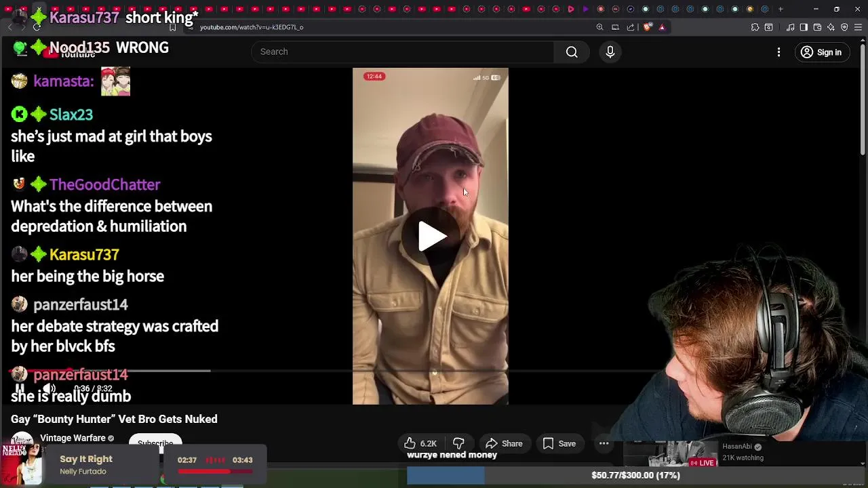Open the Leo AI sparkle icon

(831, 27)
